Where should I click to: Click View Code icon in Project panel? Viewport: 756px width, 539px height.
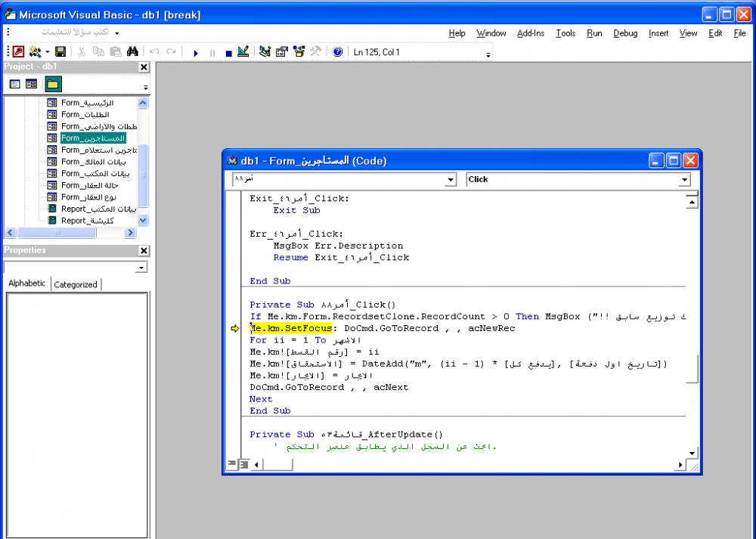(14, 85)
